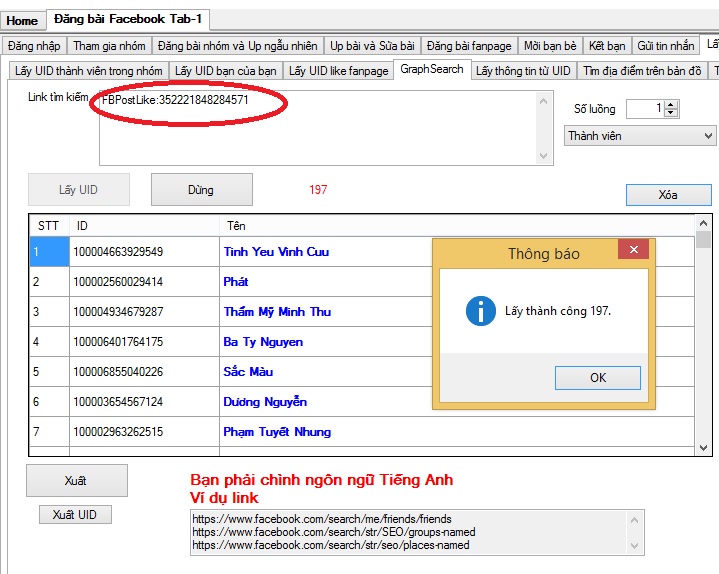
Task: Select name Phạm Tuyết Nhung
Action: (277, 432)
